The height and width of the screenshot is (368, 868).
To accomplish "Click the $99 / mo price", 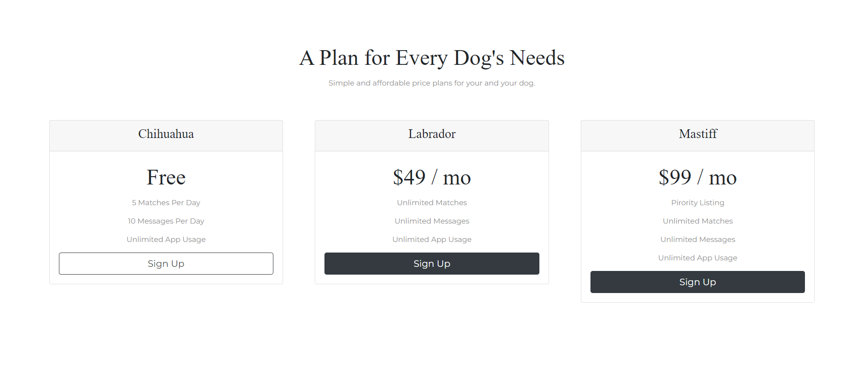I will [697, 178].
